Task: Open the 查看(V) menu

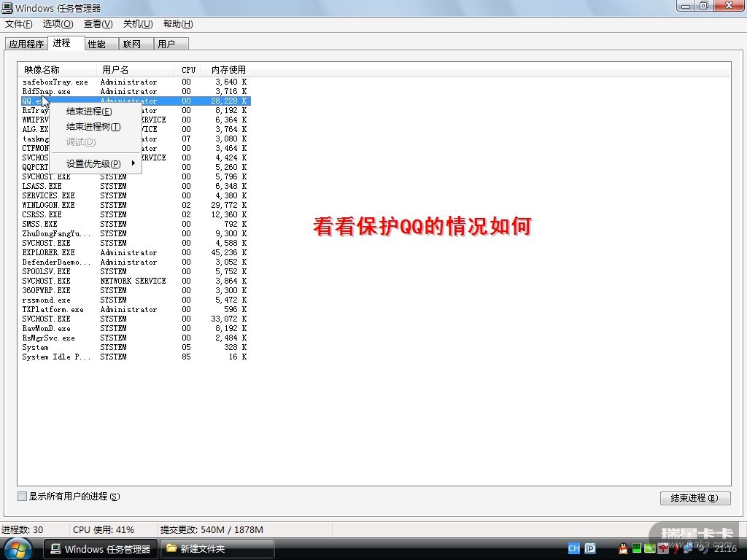Action: 98,24
